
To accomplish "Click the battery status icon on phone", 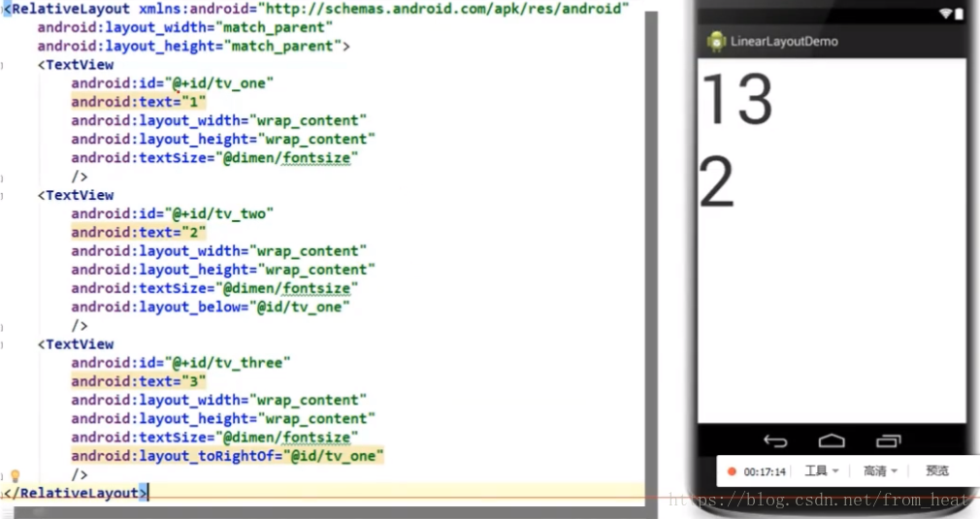I will click(x=959, y=14).
